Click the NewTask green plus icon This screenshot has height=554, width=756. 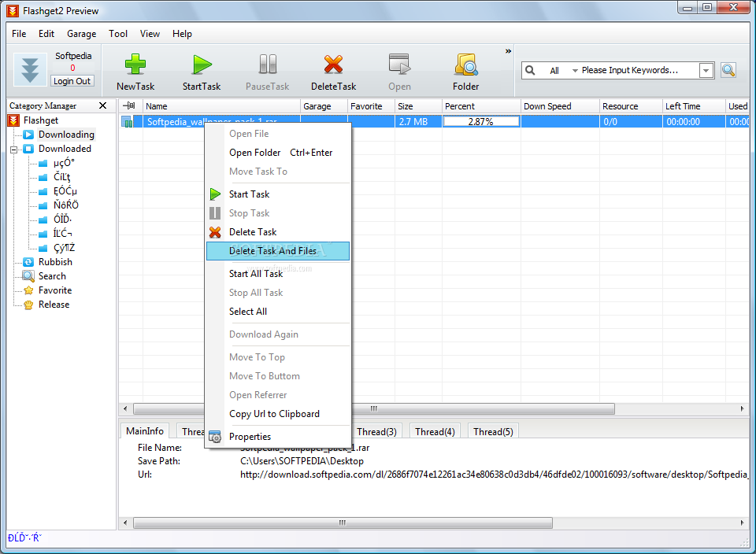pyautogui.click(x=135, y=65)
